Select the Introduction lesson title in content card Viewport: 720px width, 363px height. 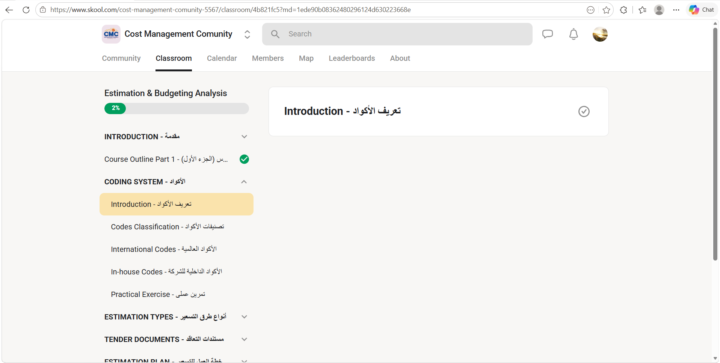(x=343, y=111)
